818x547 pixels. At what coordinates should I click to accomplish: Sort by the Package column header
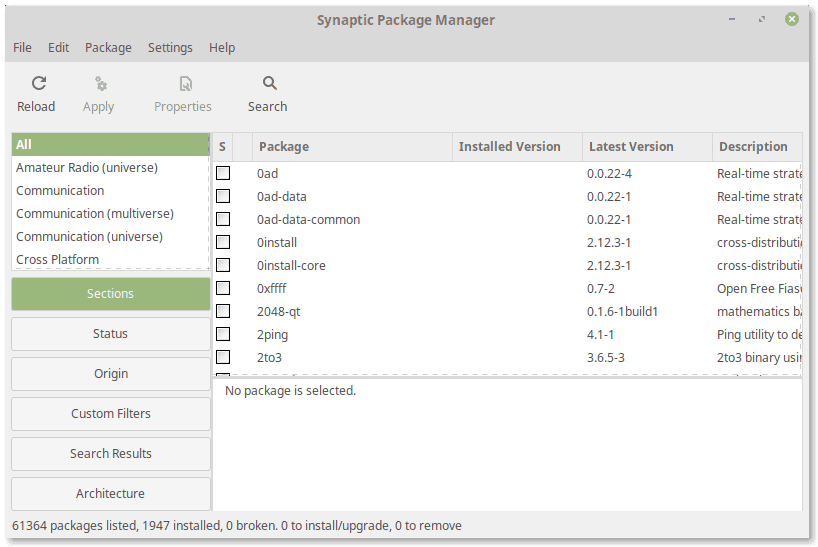coord(352,147)
